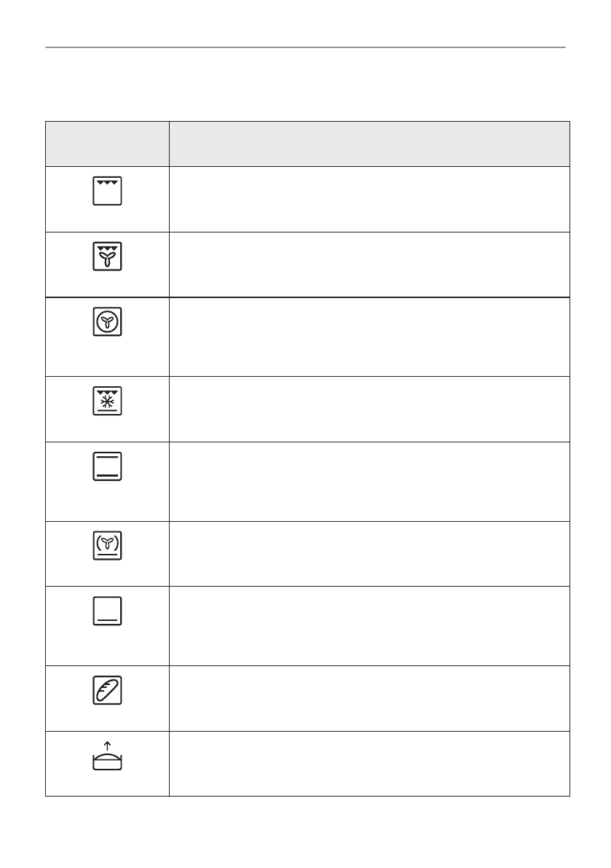Click blank cell beside bottom heat only icon
611x868 pixels.
tap(368, 625)
